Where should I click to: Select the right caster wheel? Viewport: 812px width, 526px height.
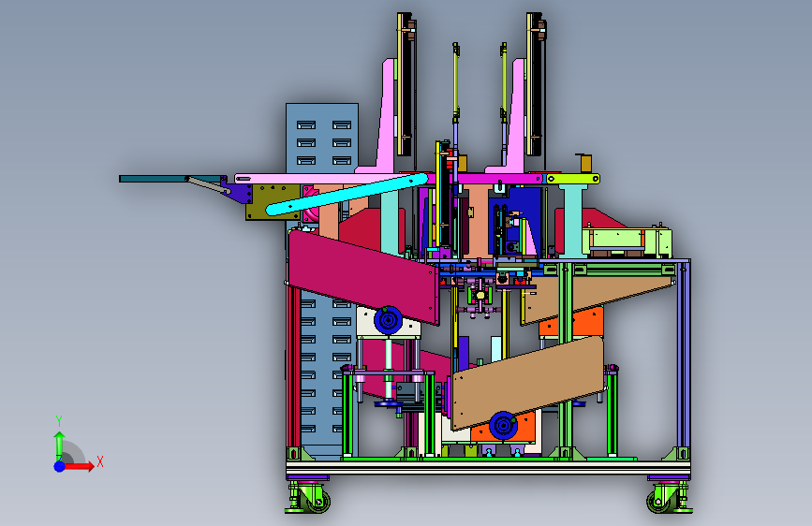tap(660, 501)
